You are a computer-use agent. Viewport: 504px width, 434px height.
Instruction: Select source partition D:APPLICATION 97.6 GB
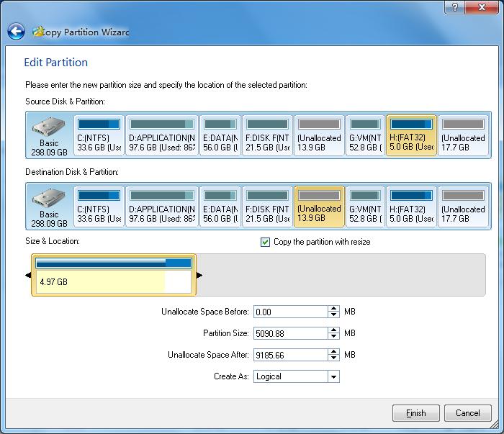162,135
